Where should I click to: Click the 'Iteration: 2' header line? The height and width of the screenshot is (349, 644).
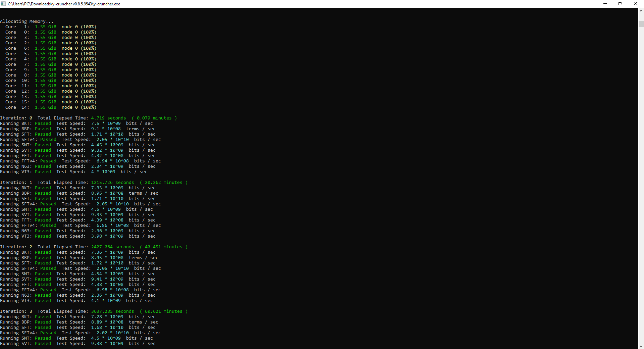(94, 247)
